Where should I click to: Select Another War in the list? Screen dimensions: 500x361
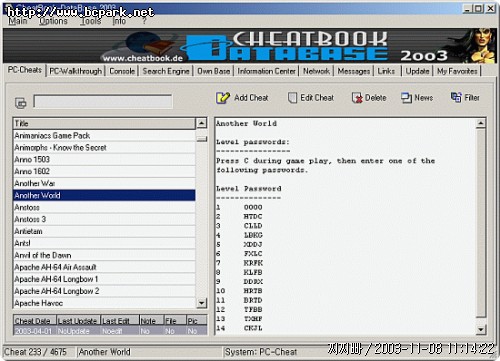[104, 184]
